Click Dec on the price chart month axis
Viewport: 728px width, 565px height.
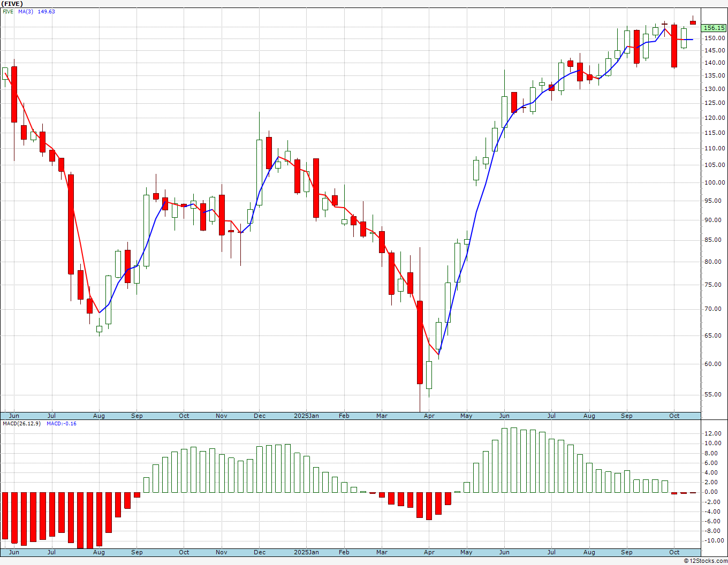tap(260, 416)
